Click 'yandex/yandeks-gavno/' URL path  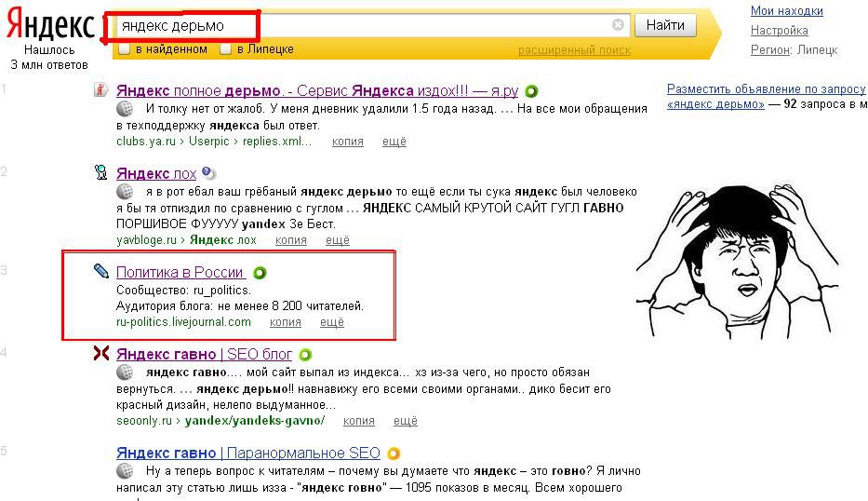point(255,421)
